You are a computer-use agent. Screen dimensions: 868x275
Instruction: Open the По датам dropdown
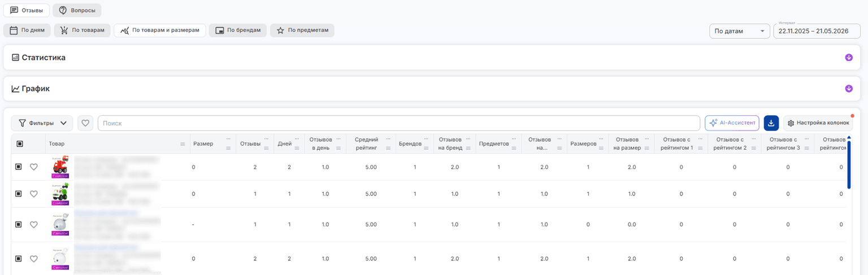coord(740,31)
